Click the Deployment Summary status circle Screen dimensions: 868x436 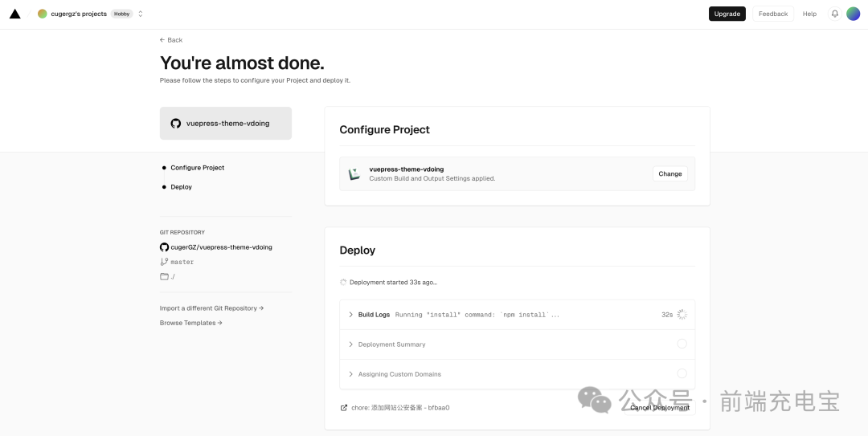click(x=682, y=344)
